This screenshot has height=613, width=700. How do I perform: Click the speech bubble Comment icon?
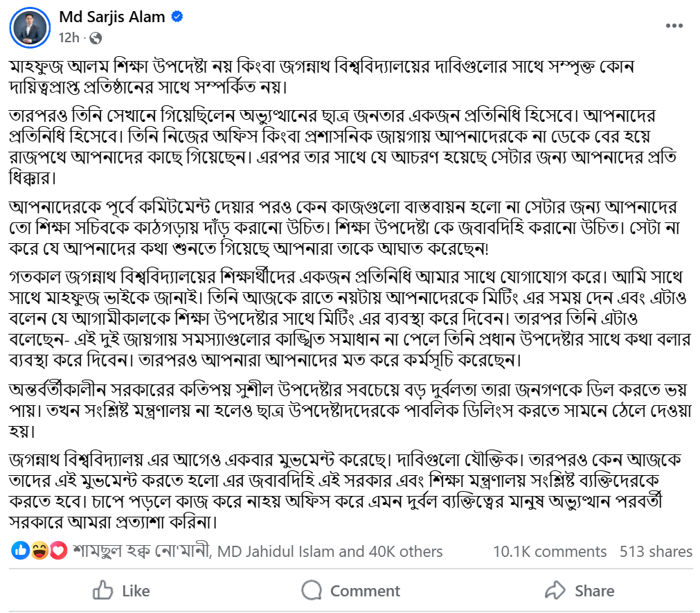click(312, 590)
